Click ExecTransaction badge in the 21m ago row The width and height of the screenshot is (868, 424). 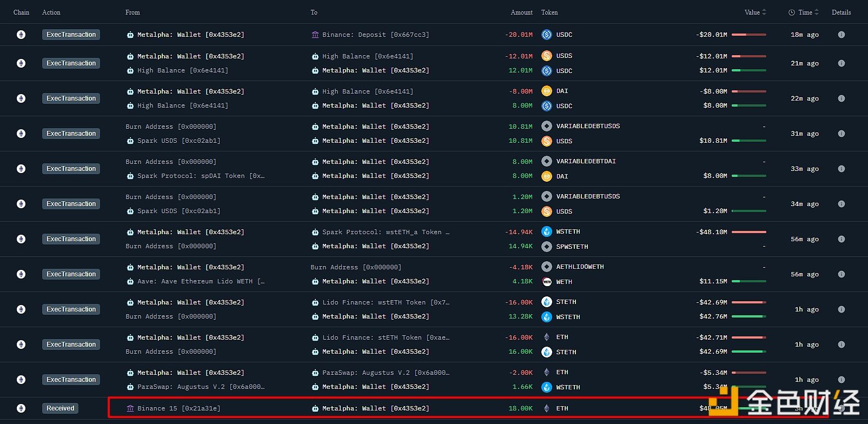point(71,63)
